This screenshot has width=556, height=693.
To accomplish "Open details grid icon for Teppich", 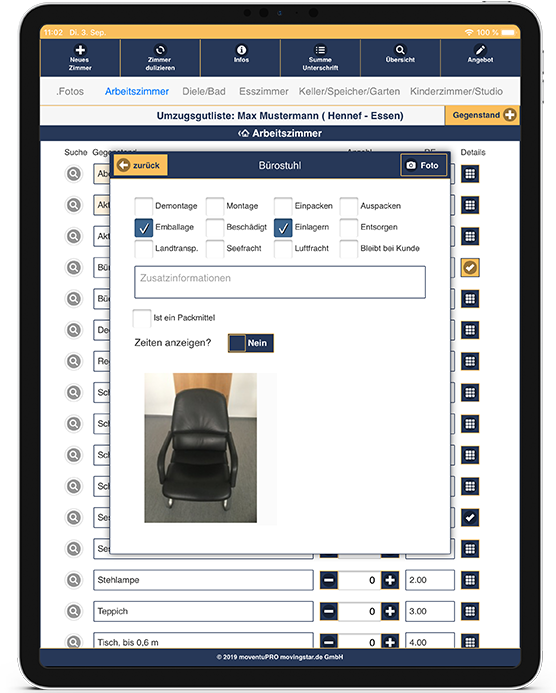I will click(x=470, y=611).
